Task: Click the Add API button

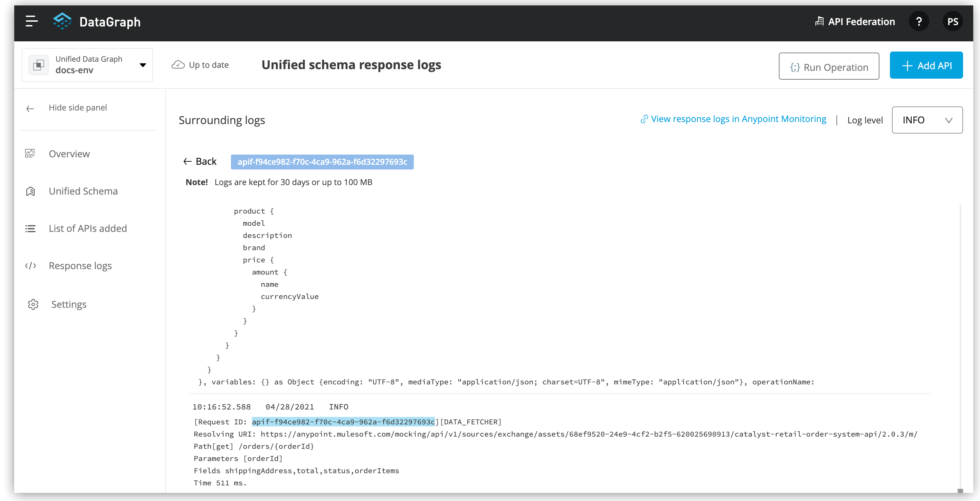Action: (926, 65)
